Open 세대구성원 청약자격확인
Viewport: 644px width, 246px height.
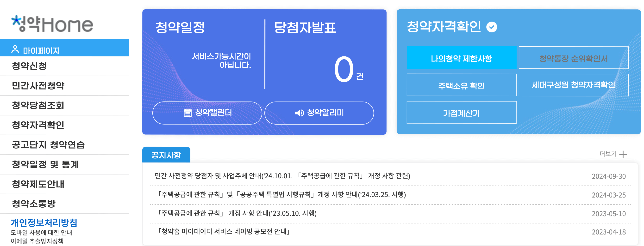click(x=574, y=85)
